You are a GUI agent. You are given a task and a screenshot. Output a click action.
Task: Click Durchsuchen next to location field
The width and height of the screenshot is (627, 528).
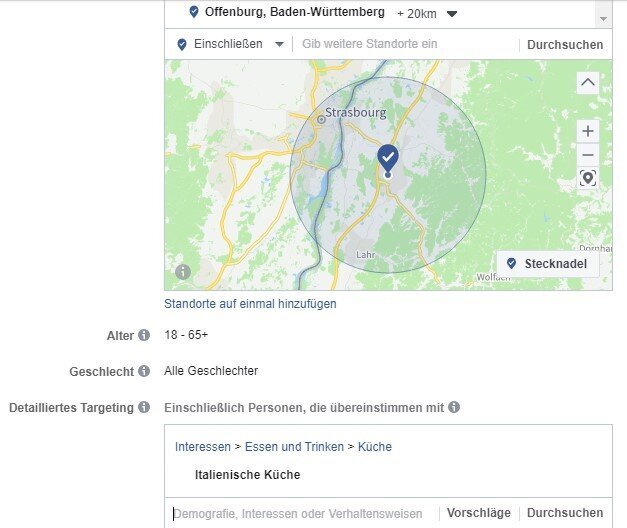click(x=565, y=45)
